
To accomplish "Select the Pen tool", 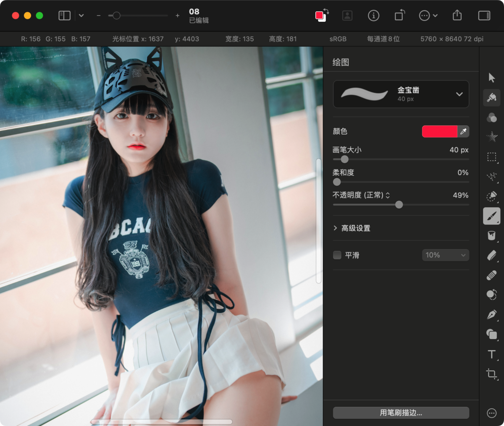I will 492,314.
